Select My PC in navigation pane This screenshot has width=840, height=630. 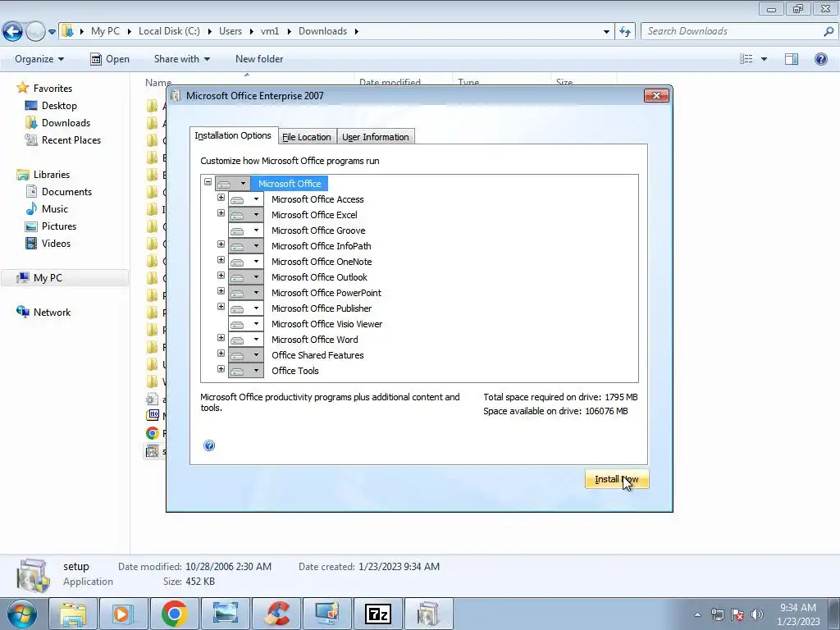tap(64, 277)
